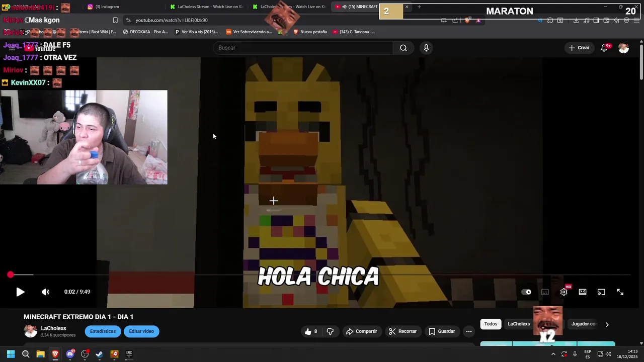Open the '(143) C. Tangana' bookmark
Image resolution: width=644 pixels, height=362 pixels.
pos(353,32)
